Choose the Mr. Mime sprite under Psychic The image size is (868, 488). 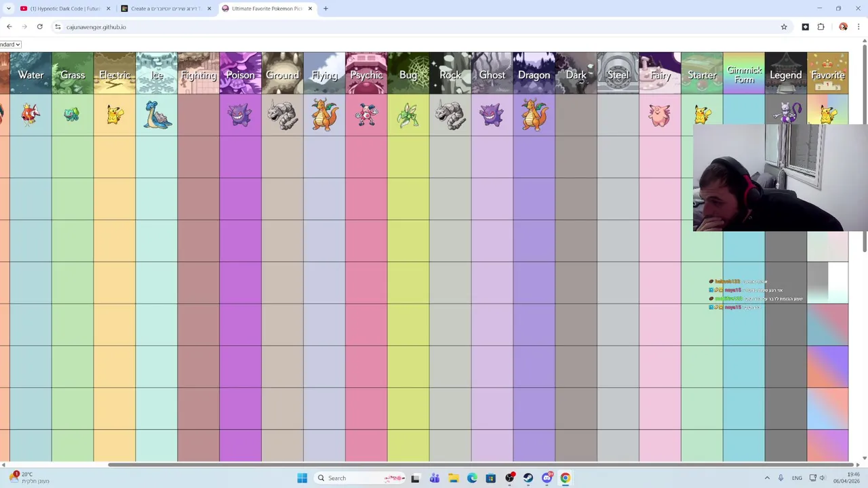(366, 115)
